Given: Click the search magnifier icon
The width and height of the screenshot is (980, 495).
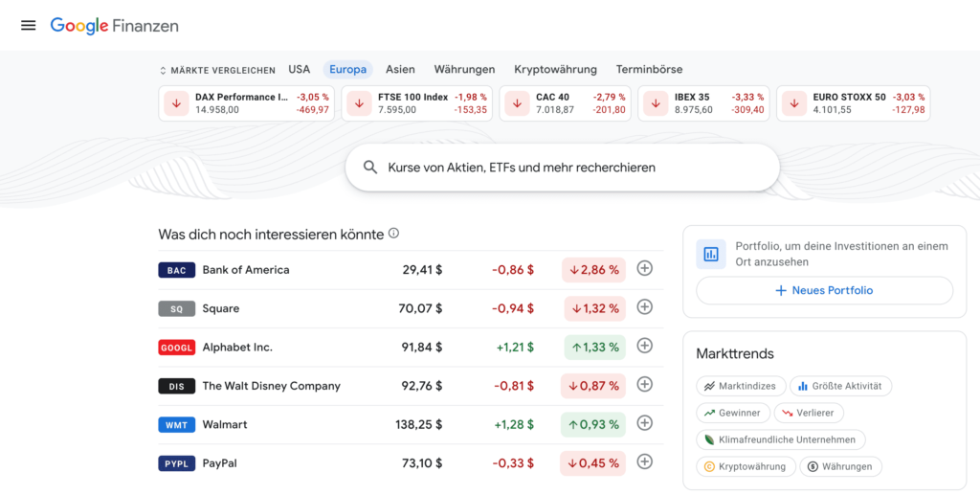Looking at the screenshot, I should tap(370, 168).
